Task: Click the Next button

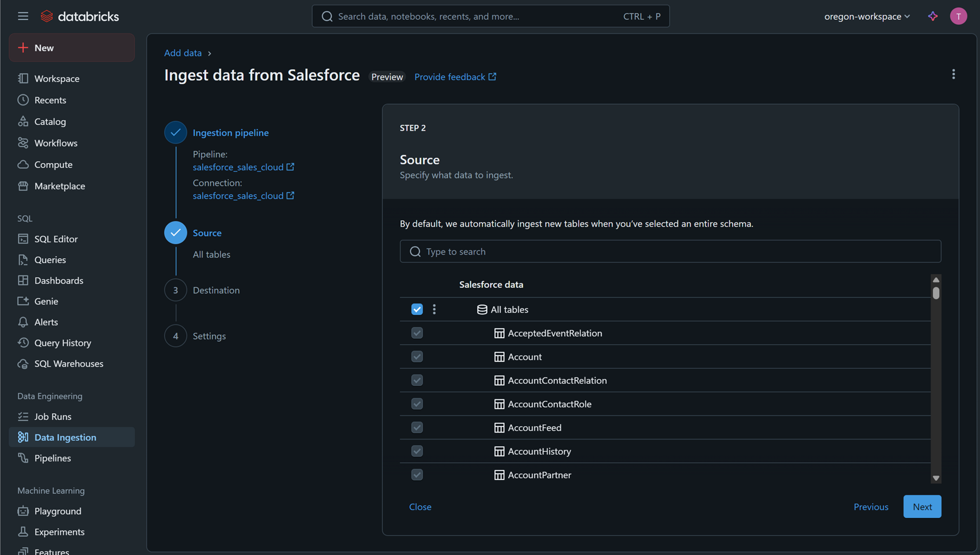Action: point(922,507)
